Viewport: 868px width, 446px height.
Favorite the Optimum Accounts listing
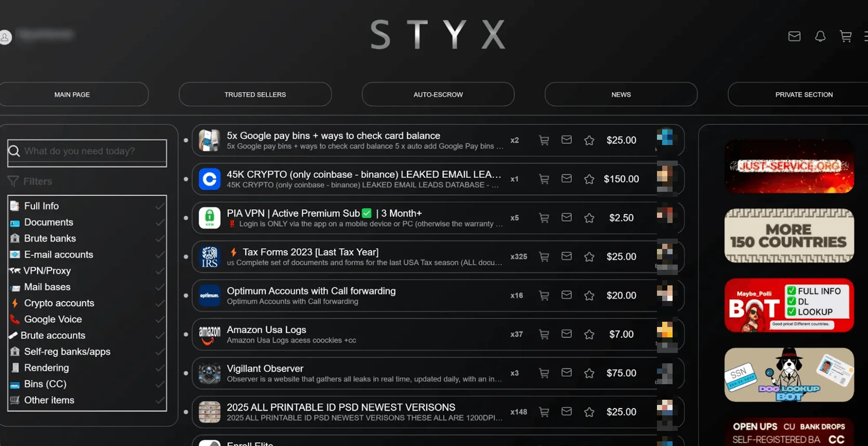[x=589, y=296]
